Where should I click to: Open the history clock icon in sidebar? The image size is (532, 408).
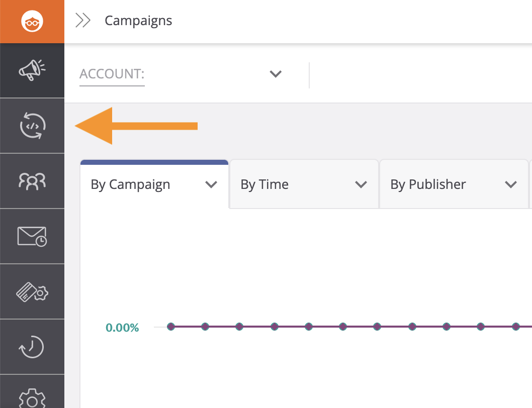tap(32, 347)
